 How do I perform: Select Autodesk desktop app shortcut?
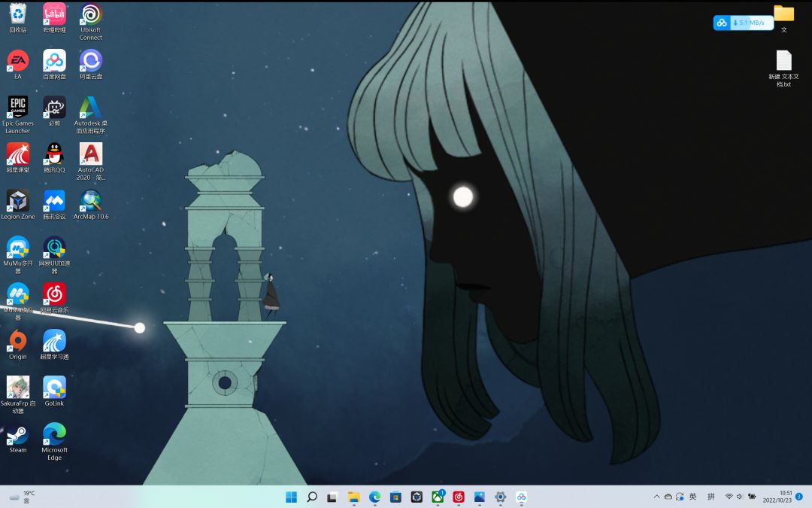pos(91,115)
